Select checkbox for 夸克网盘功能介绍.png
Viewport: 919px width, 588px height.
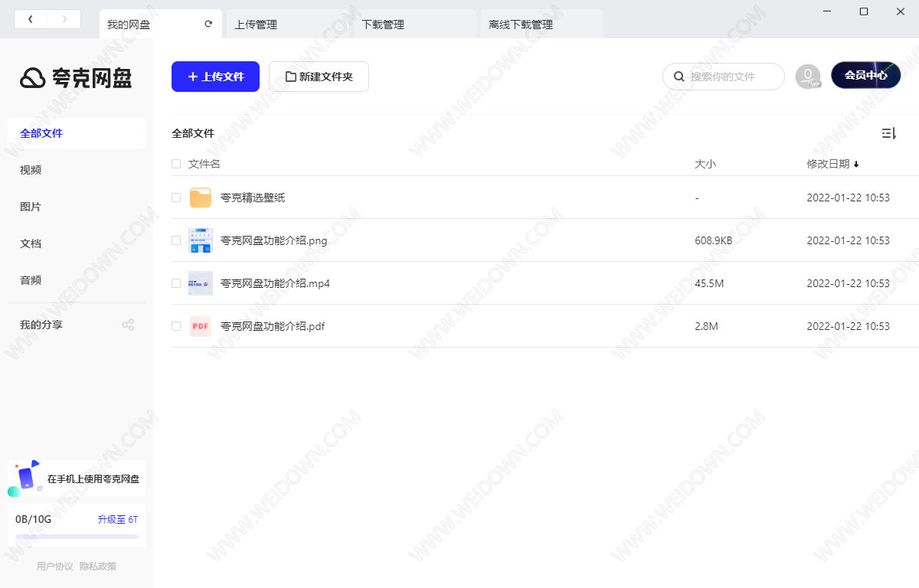point(176,240)
